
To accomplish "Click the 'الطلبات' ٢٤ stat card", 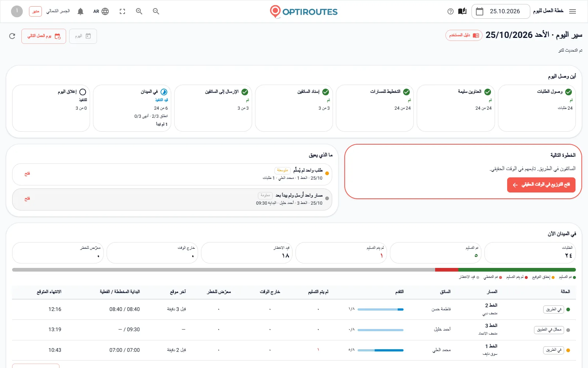I will [530, 253].
